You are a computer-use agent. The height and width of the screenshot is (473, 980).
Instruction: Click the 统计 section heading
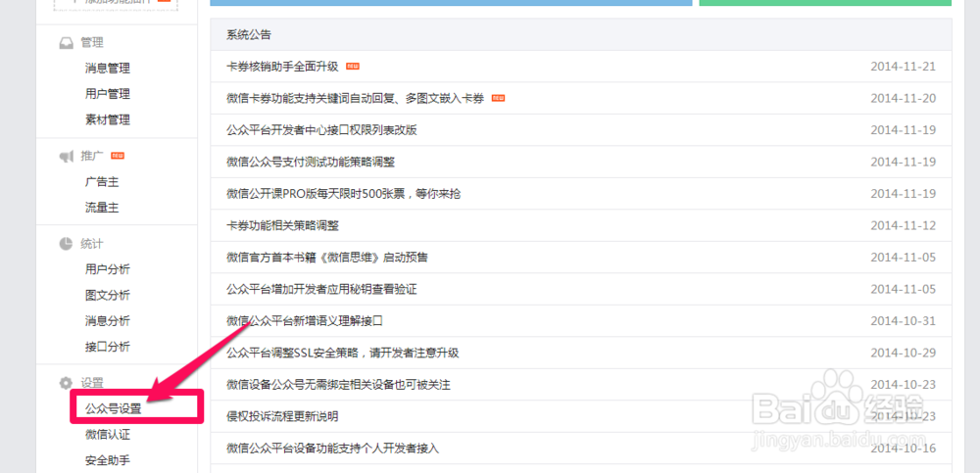pos(92,244)
